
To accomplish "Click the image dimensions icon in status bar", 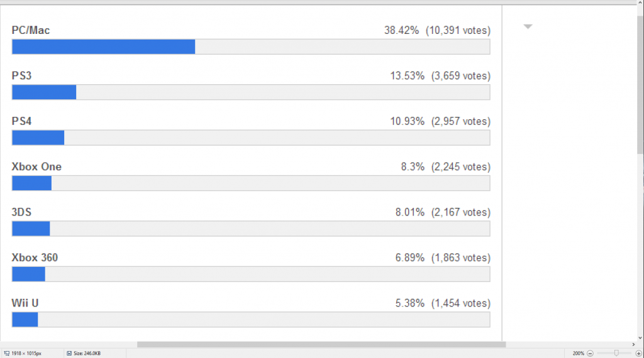I will click(6, 354).
